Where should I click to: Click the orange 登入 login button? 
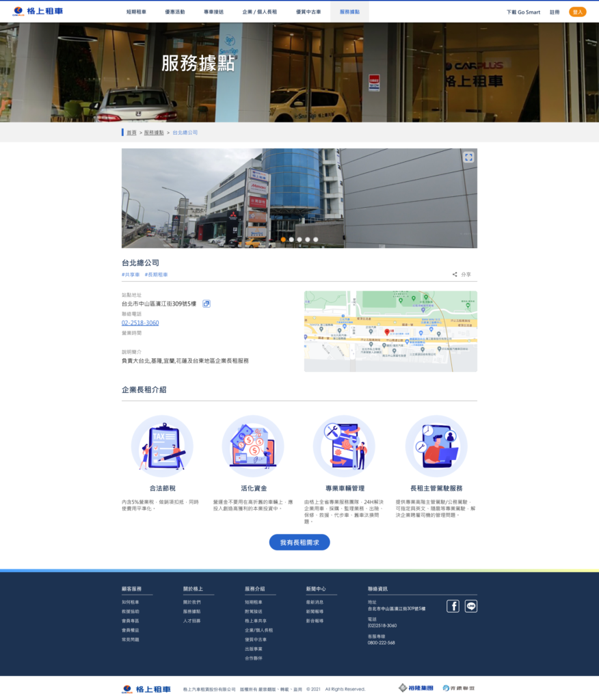[x=578, y=12]
